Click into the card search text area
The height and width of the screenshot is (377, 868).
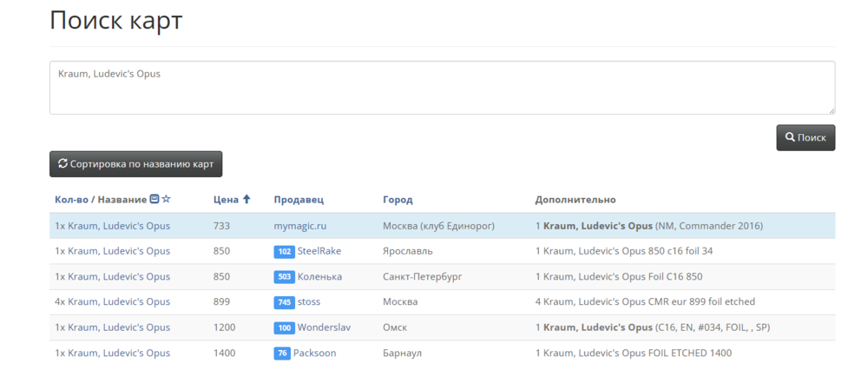tap(442, 88)
